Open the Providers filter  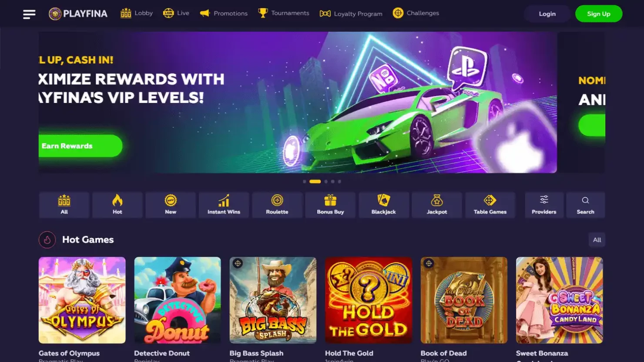(544, 205)
